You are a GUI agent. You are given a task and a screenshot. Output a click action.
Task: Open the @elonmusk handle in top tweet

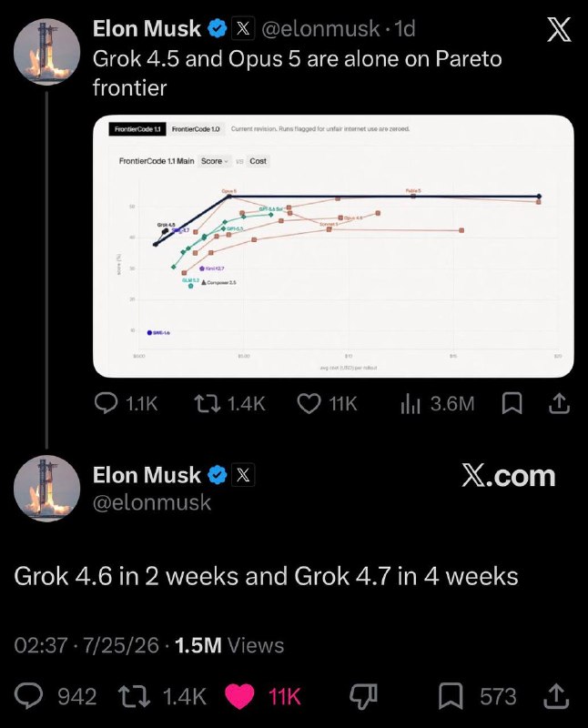click(x=320, y=29)
